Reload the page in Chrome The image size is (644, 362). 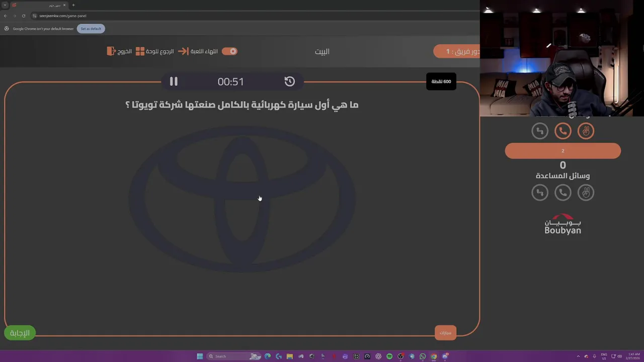pos(23,16)
